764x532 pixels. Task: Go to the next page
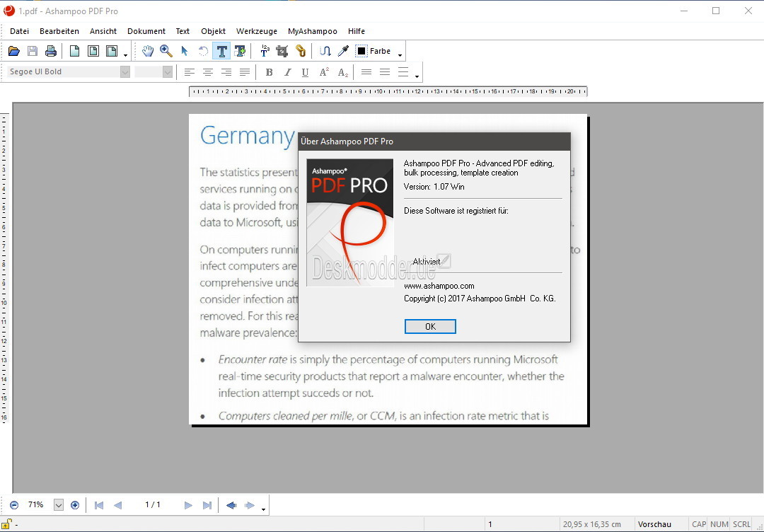tap(189, 505)
